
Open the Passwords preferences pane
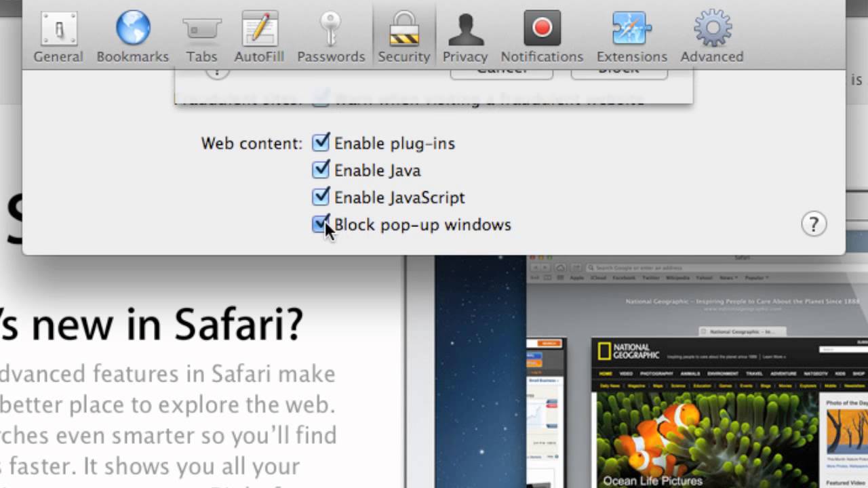pos(331,37)
